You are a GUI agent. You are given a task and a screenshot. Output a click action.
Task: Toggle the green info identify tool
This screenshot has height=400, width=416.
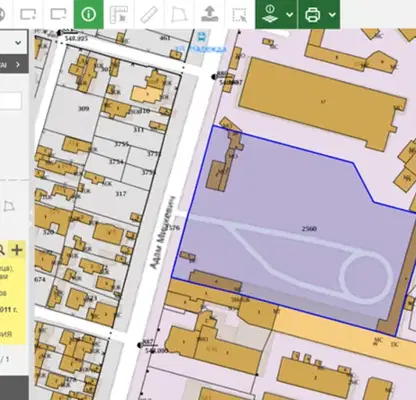[89, 14]
